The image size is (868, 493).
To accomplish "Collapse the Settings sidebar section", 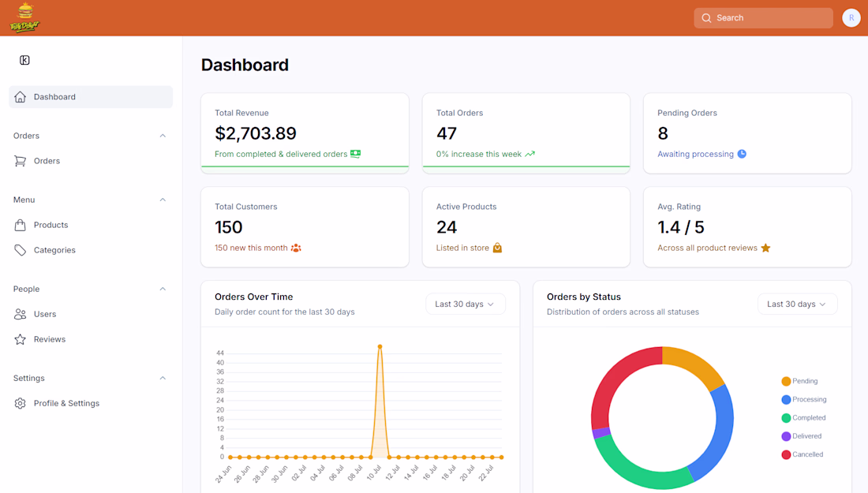I will pos(163,378).
